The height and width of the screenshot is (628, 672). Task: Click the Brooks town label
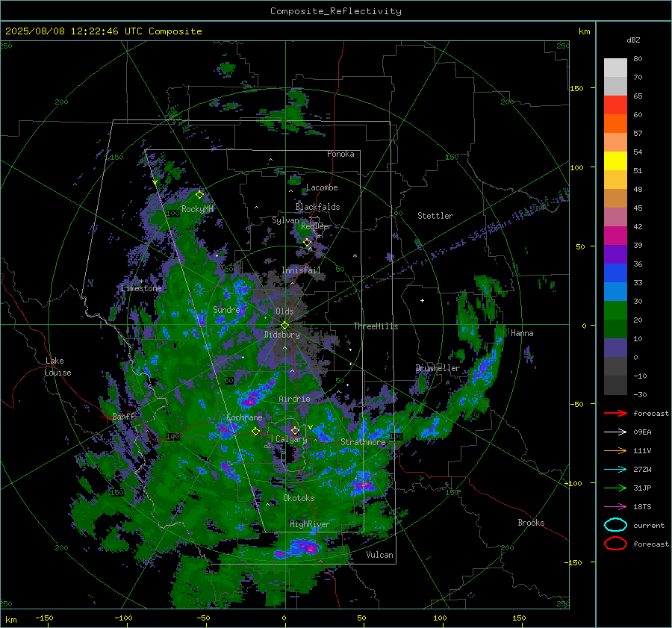point(531,523)
